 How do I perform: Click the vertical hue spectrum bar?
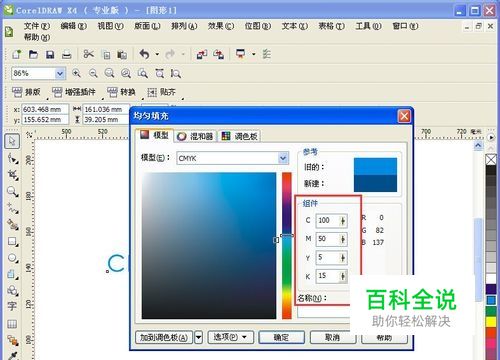pyautogui.click(x=287, y=246)
